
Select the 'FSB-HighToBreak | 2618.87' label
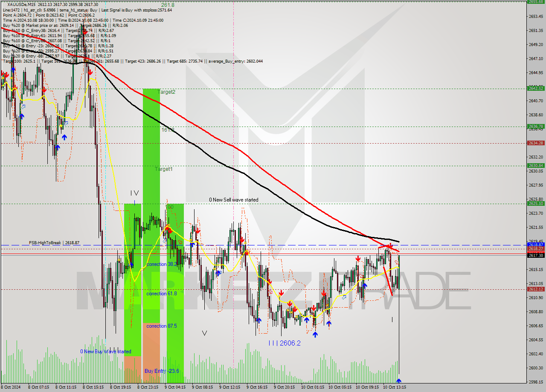tap(54, 242)
